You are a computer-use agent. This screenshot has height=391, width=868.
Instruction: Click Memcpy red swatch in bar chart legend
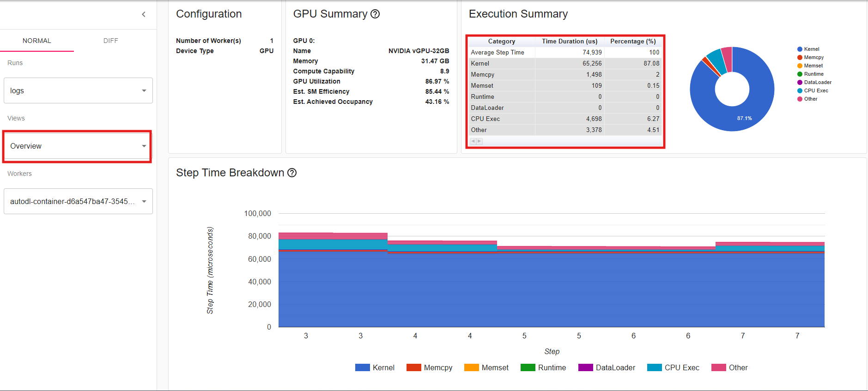click(414, 367)
